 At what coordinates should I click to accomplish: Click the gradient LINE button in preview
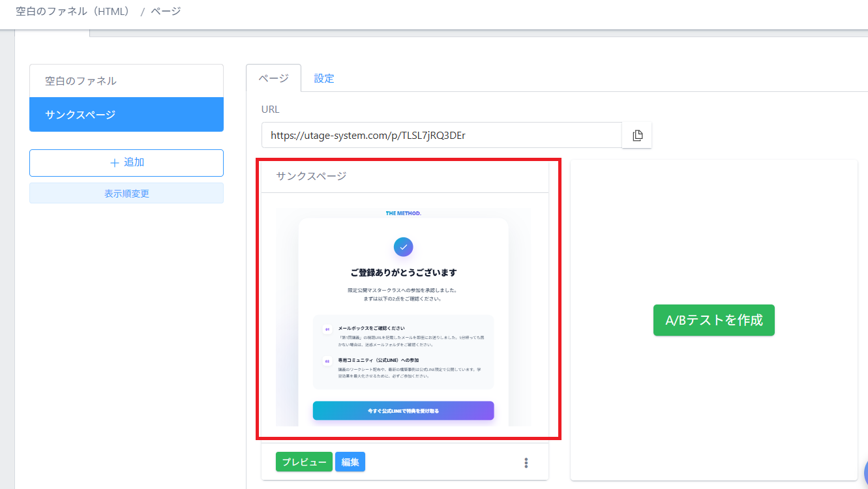(403, 411)
